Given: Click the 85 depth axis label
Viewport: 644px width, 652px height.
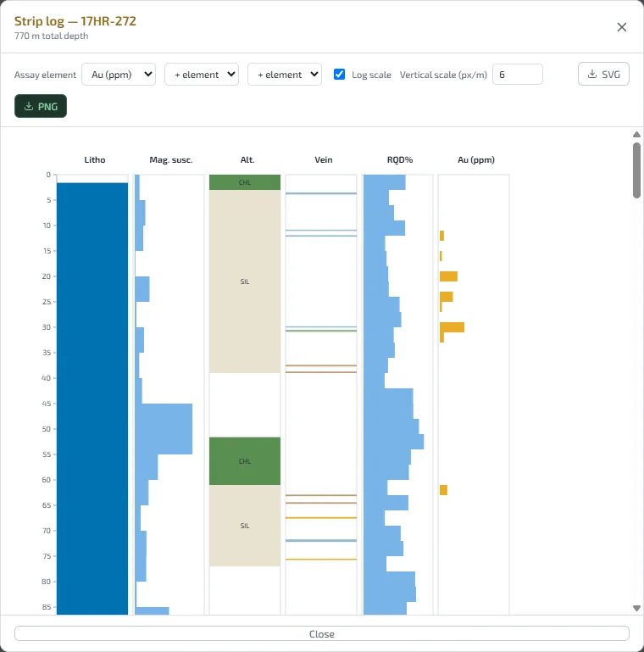Looking at the screenshot, I should 46,607.
